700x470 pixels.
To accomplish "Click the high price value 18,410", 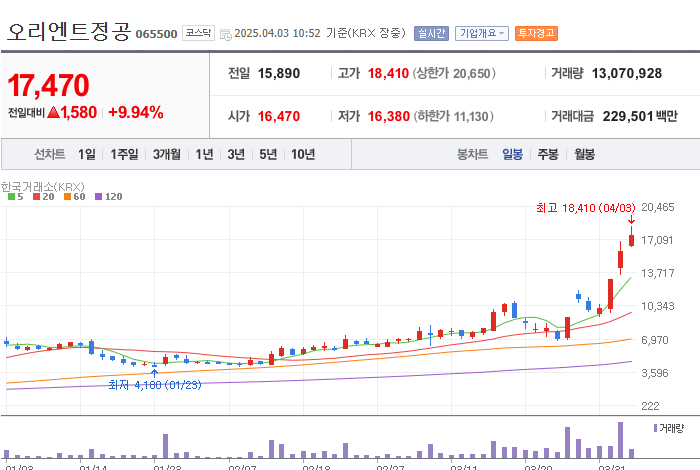I will (x=388, y=73).
